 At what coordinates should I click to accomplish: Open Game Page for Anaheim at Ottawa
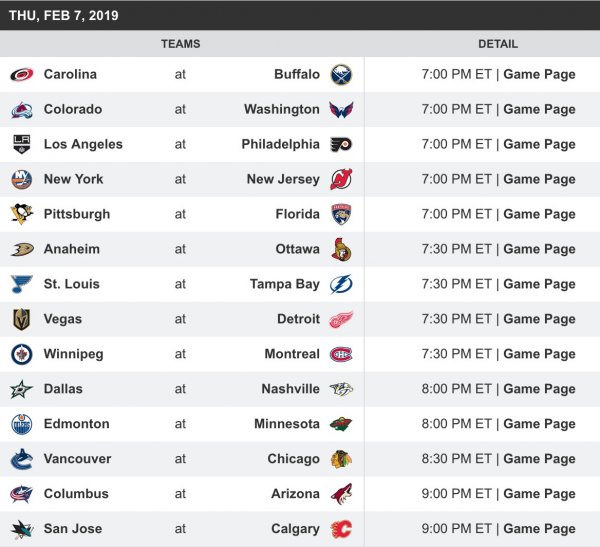[539, 249]
